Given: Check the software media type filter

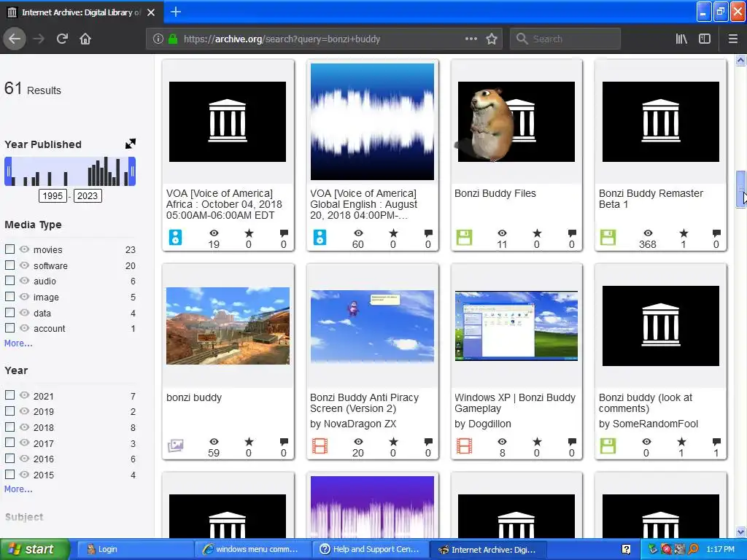Looking at the screenshot, I should click(x=9, y=265).
